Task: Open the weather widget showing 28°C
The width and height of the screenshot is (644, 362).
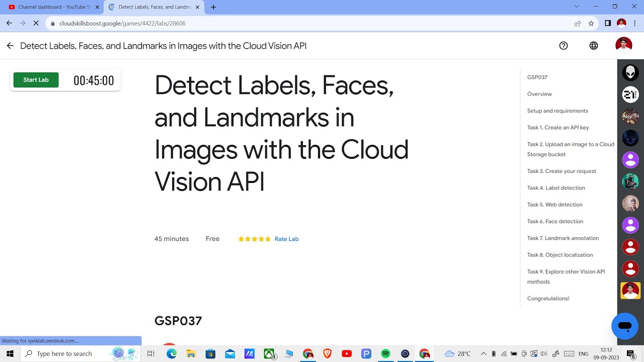Action: (x=457, y=353)
